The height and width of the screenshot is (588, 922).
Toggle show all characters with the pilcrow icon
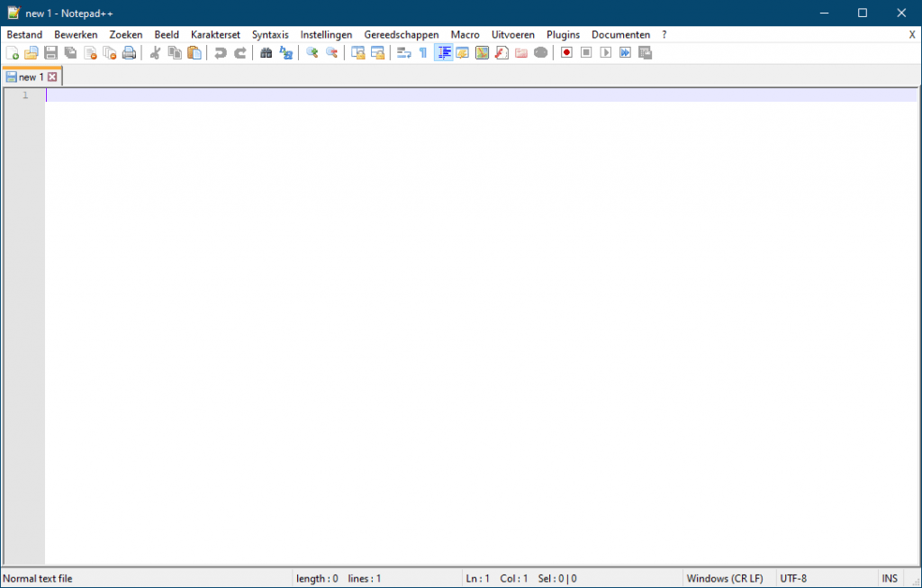[x=422, y=52]
